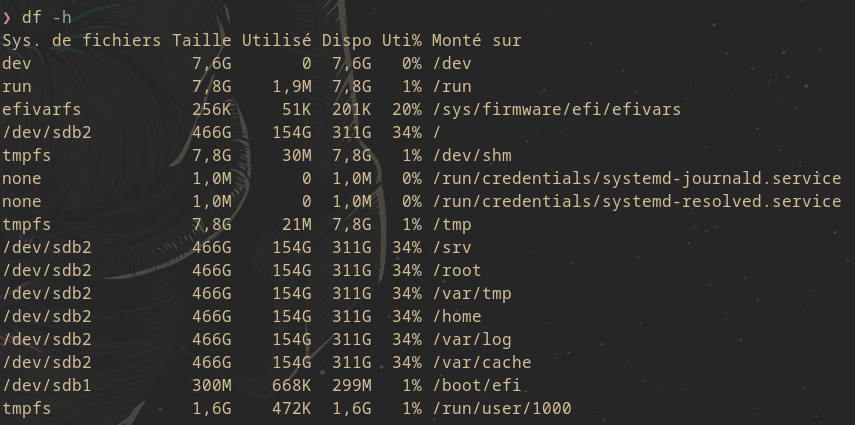855x425 pixels.
Task: Click the 668K used value
Action: point(291,386)
